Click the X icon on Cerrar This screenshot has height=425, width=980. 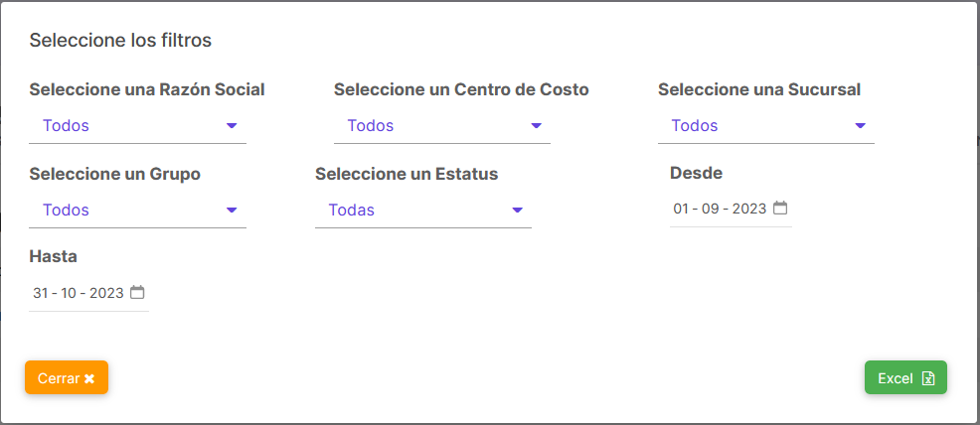[x=89, y=378]
